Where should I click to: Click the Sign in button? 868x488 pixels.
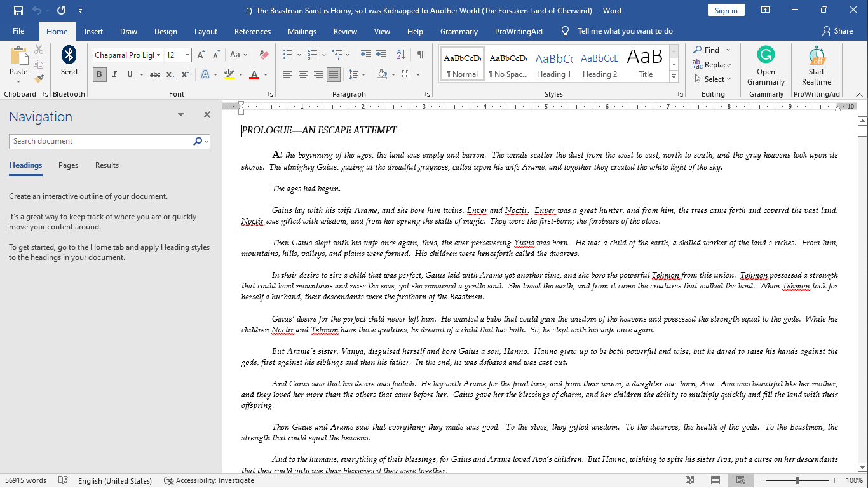(x=726, y=11)
